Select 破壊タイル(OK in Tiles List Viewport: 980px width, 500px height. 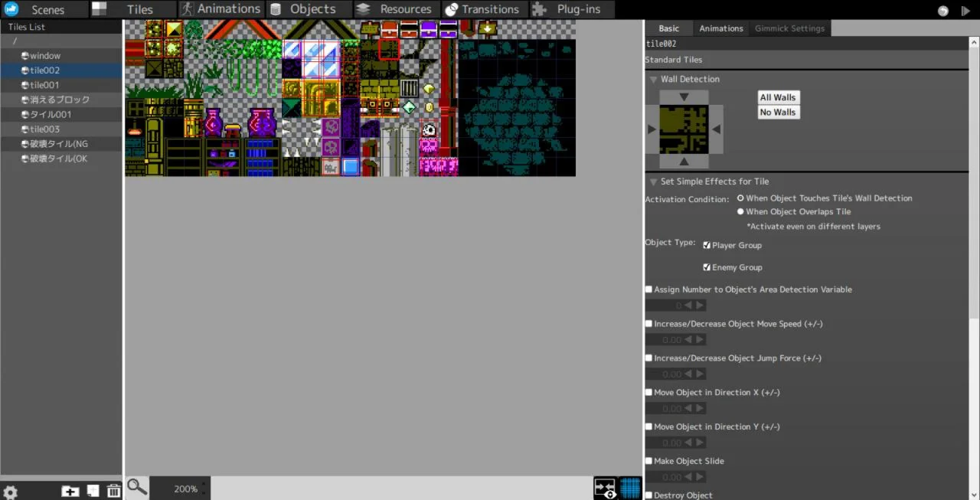61,158
